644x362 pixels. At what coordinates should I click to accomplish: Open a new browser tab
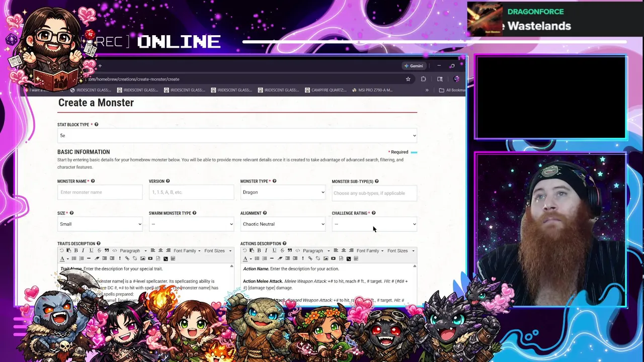(100, 66)
